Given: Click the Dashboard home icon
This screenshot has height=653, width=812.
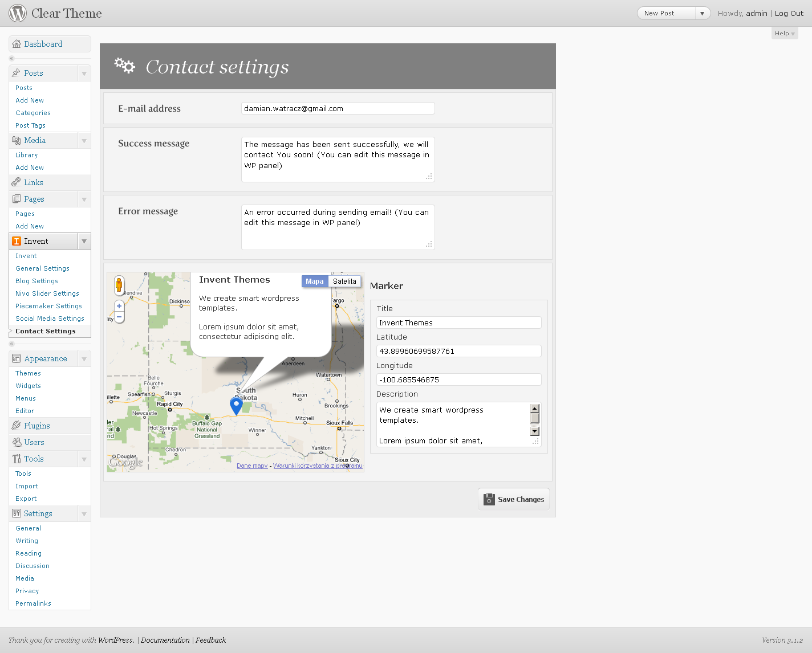Looking at the screenshot, I should tap(17, 44).
